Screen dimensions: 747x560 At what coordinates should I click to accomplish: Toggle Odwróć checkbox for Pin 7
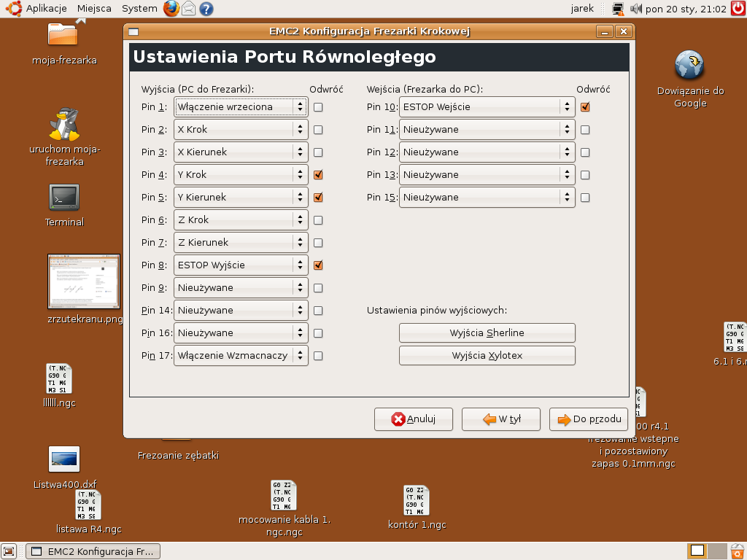coord(318,243)
